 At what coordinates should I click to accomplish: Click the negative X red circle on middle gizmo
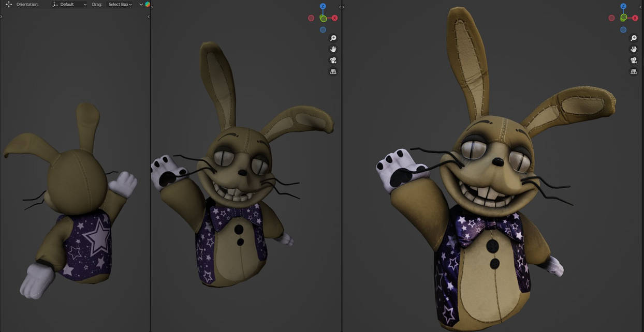pyautogui.click(x=311, y=18)
